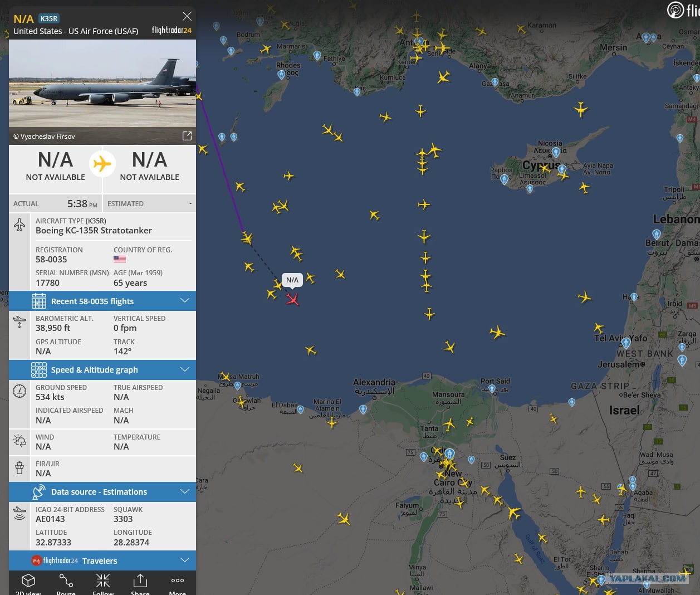Click the N/A callsign label on map
The image size is (700, 595).
292,280
